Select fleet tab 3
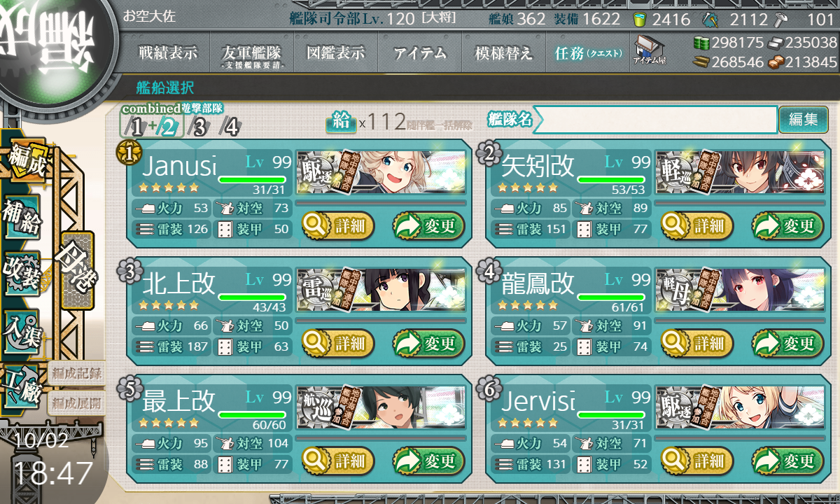 pos(199,126)
